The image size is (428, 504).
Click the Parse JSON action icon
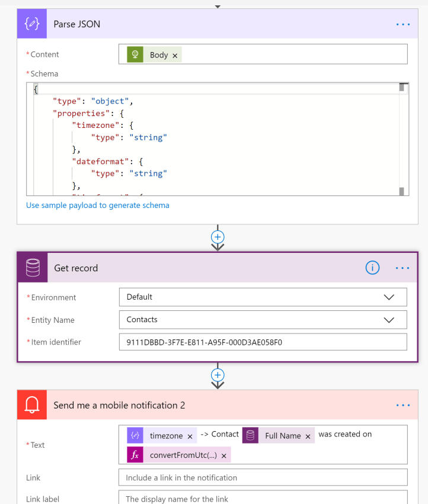[32, 24]
